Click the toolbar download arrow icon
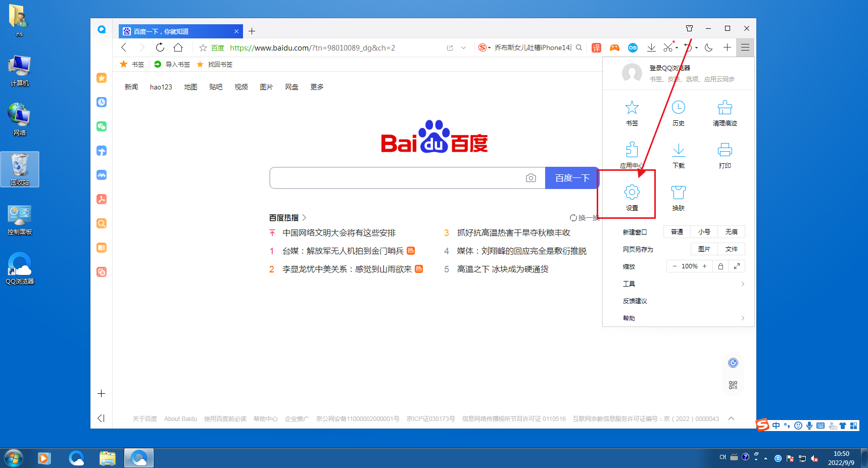 click(651, 48)
